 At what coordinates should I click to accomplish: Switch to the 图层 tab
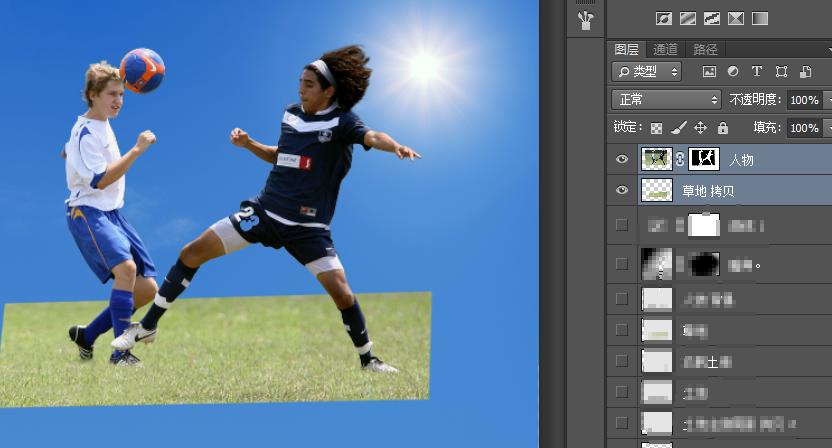coord(627,49)
